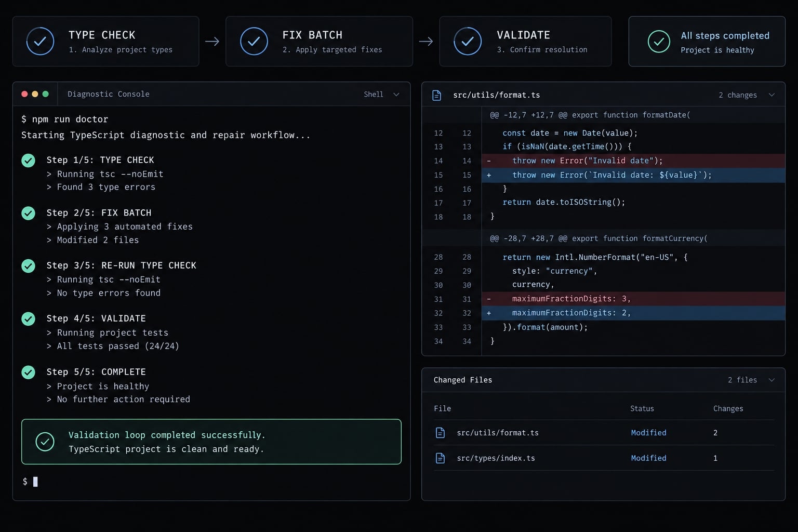
Task: Open src/utils/format.ts in Changed Files
Action: pos(498,433)
